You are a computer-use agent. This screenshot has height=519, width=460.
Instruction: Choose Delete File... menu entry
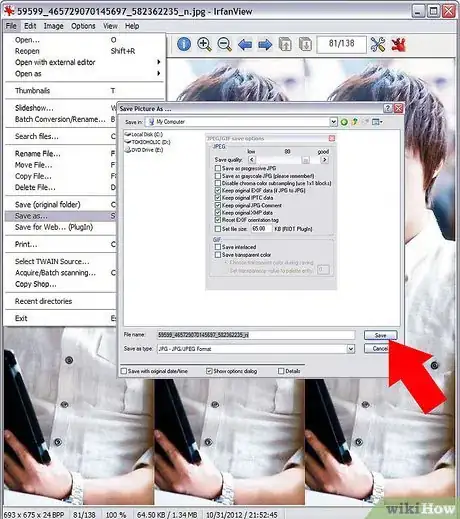click(61, 187)
